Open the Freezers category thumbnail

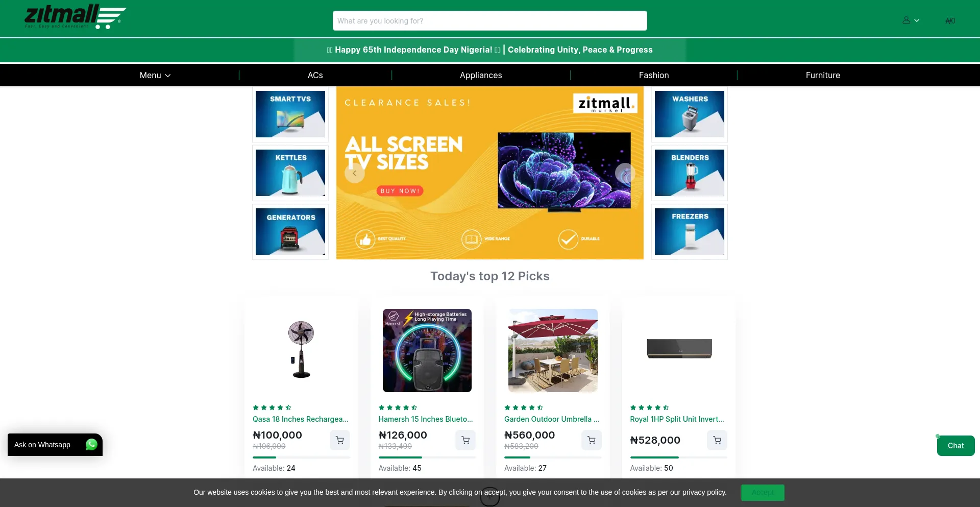(x=690, y=232)
